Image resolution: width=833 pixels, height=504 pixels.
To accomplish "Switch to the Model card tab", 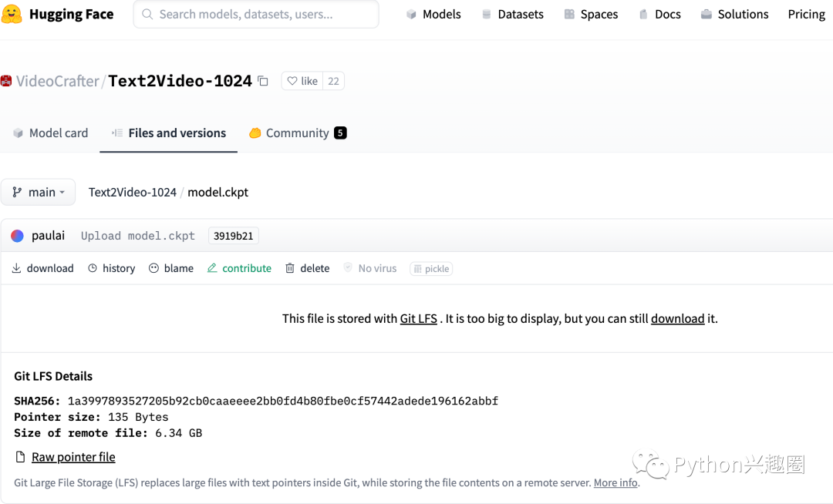I will 50,133.
